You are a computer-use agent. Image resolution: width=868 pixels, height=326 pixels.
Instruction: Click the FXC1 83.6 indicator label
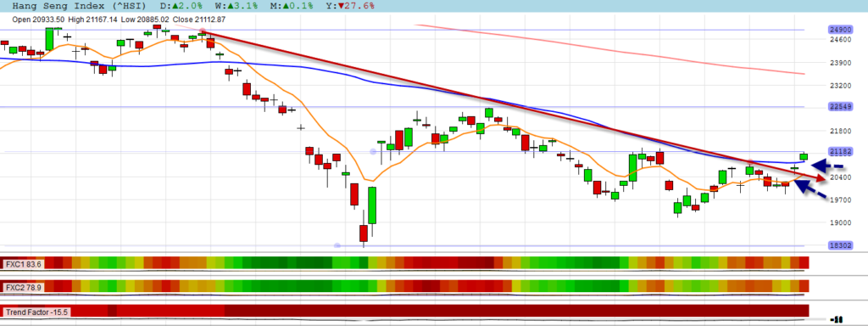[24, 265]
